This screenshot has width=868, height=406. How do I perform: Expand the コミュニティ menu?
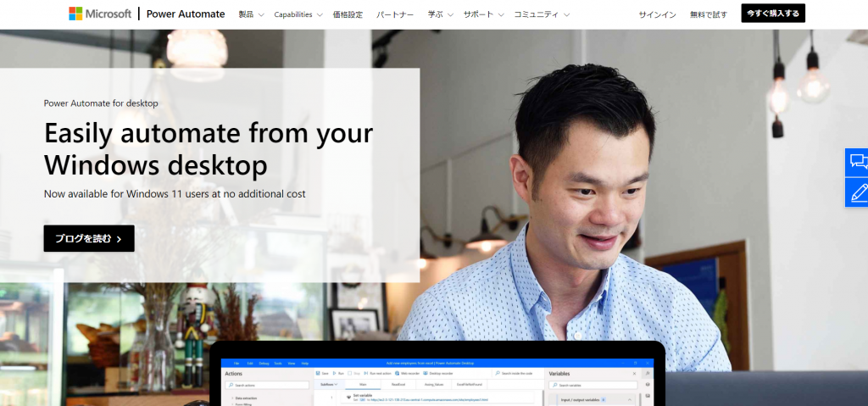(542, 14)
